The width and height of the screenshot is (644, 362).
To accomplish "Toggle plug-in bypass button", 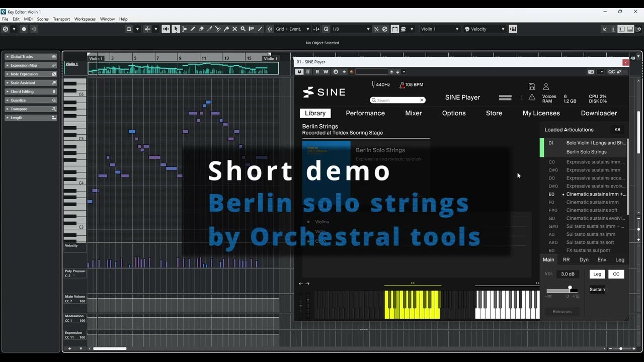I will tap(308, 72).
